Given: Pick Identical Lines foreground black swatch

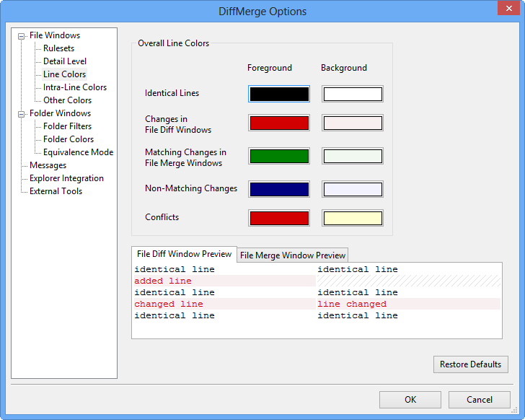Looking at the screenshot, I should [x=279, y=94].
